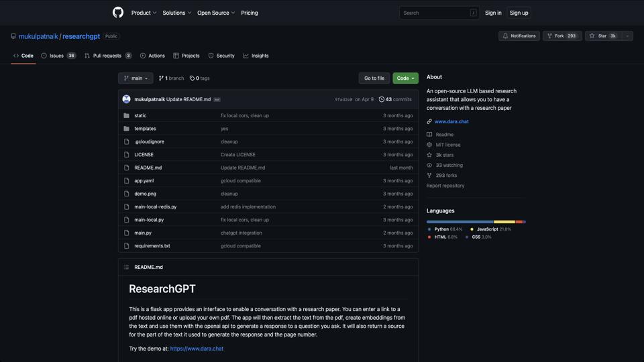Click the JavaScript yellow language bar segment

pos(504,222)
